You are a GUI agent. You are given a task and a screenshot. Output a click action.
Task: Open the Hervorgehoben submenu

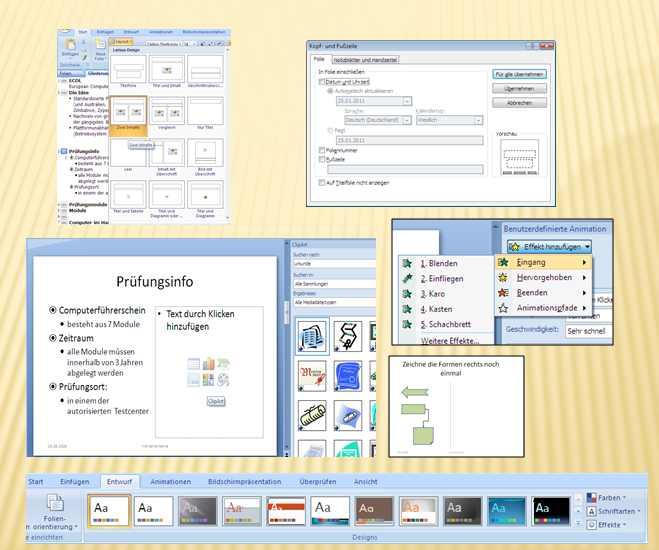tap(543, 277)
